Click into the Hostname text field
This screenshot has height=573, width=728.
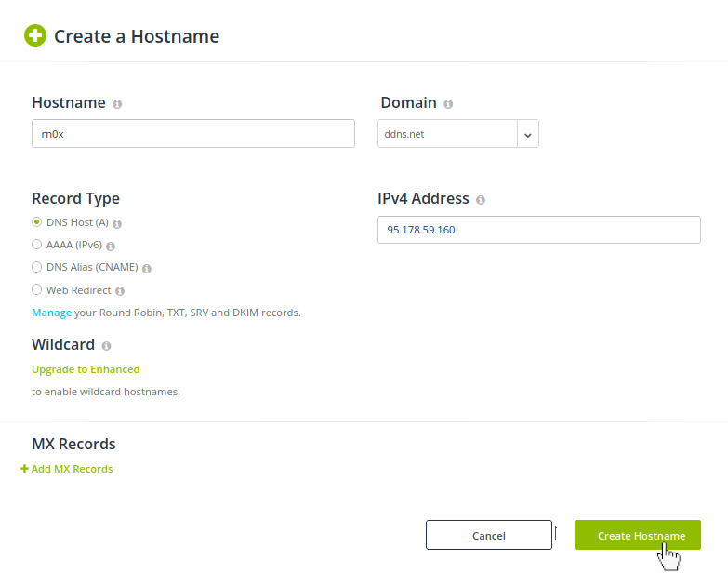pos(192,134)
